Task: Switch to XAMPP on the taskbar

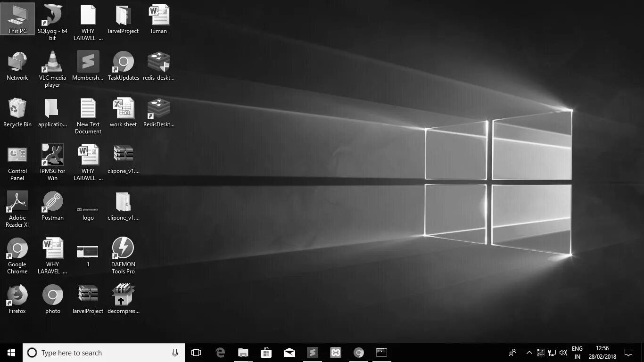Action: [335, 353]
